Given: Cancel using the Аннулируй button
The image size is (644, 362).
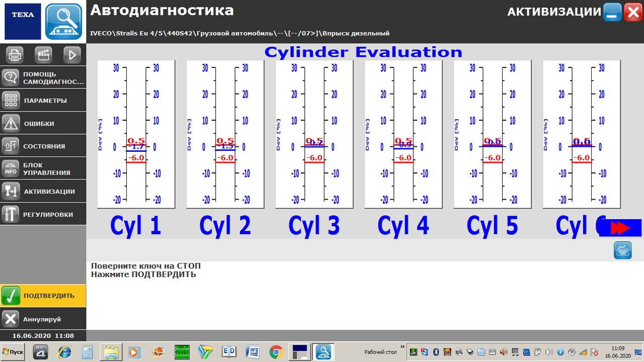Looking at the screenshot, I should coord(43,318).
